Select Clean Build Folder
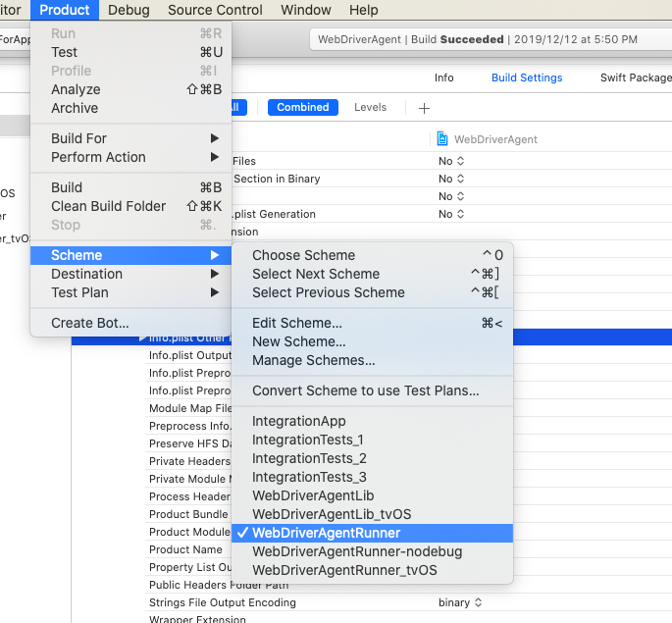This screenshot has width=672, height=623. click(131, 206)
